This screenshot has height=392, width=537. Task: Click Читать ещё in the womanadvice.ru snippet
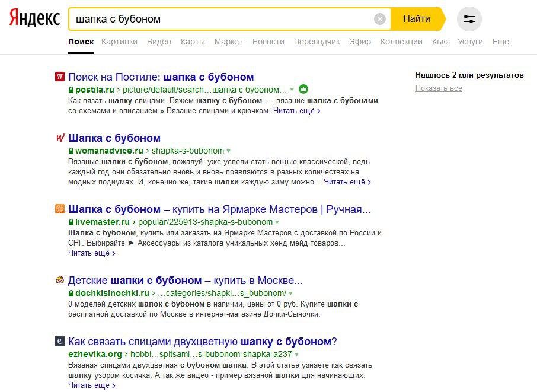[x=347, y=182]
